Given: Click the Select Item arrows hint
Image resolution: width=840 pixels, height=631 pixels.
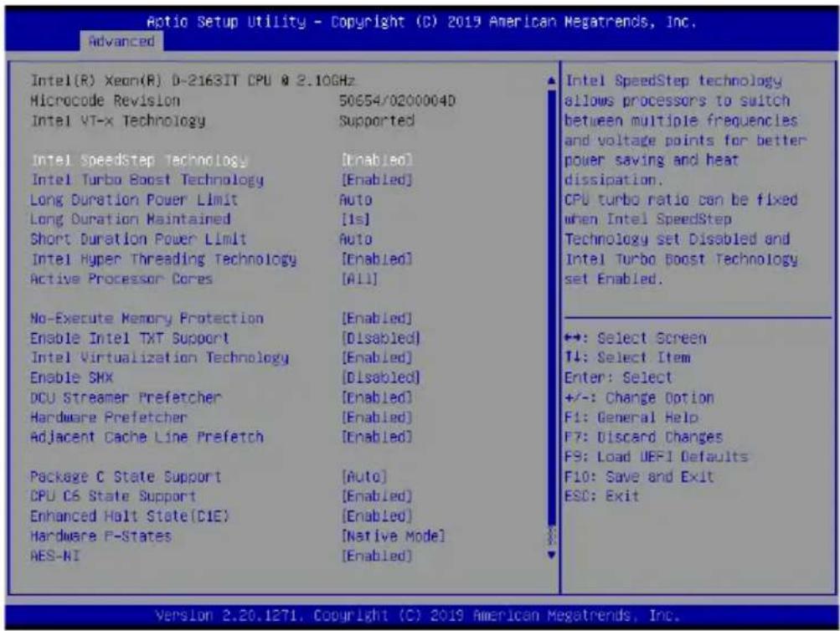Looking at the screenshot, I should click(627, 357).
